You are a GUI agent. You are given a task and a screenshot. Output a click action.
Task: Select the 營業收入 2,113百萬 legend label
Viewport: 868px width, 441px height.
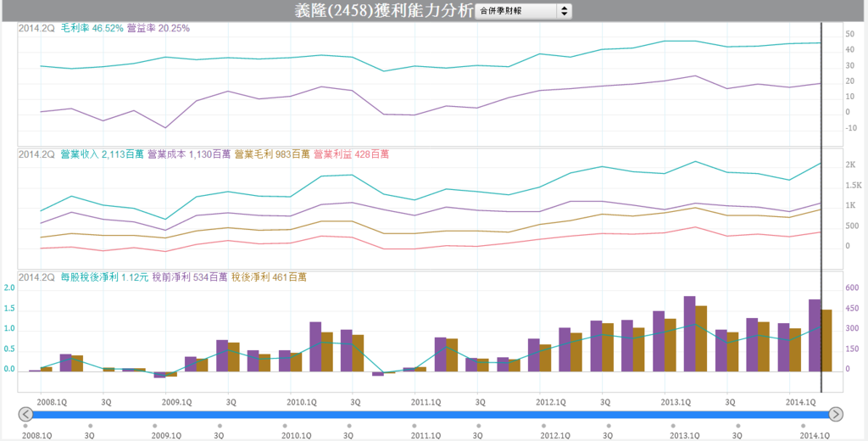click(x=102, y=154)
